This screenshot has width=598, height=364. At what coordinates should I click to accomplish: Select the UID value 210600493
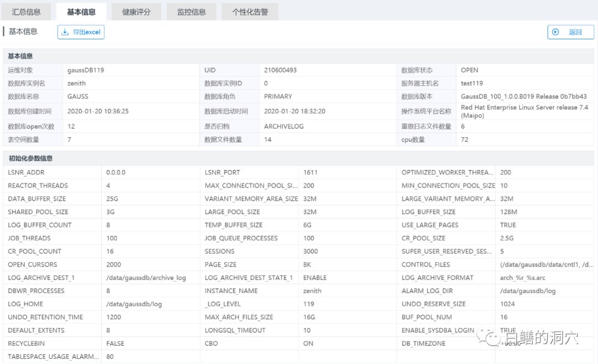(280, 70)
